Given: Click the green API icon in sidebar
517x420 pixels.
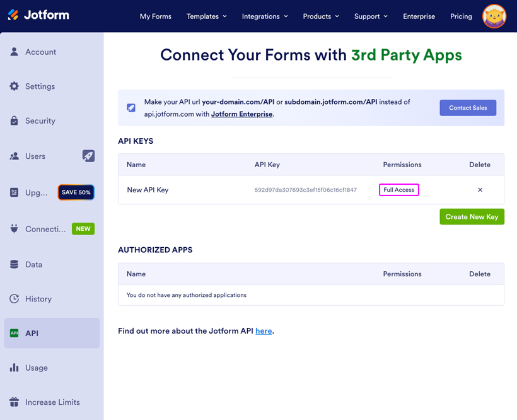Looking at the screenshot, I should tap(14, 333).
